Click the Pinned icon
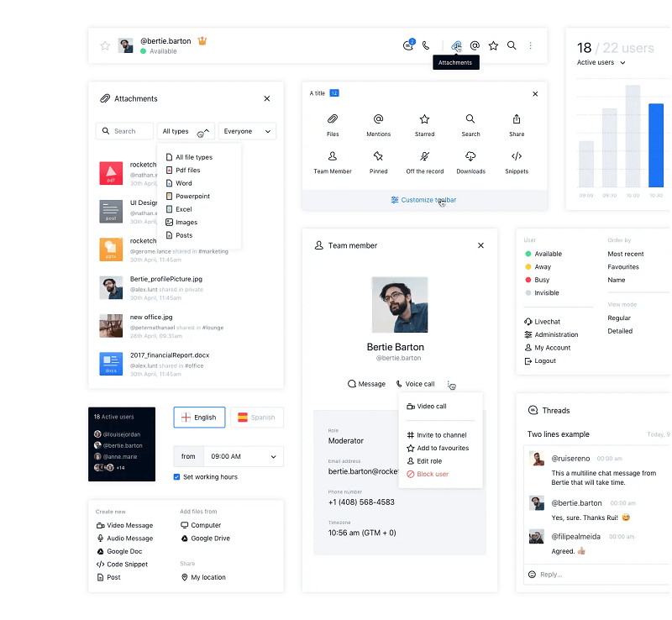Viewport: 672px width, 620px height. point(378,156)
